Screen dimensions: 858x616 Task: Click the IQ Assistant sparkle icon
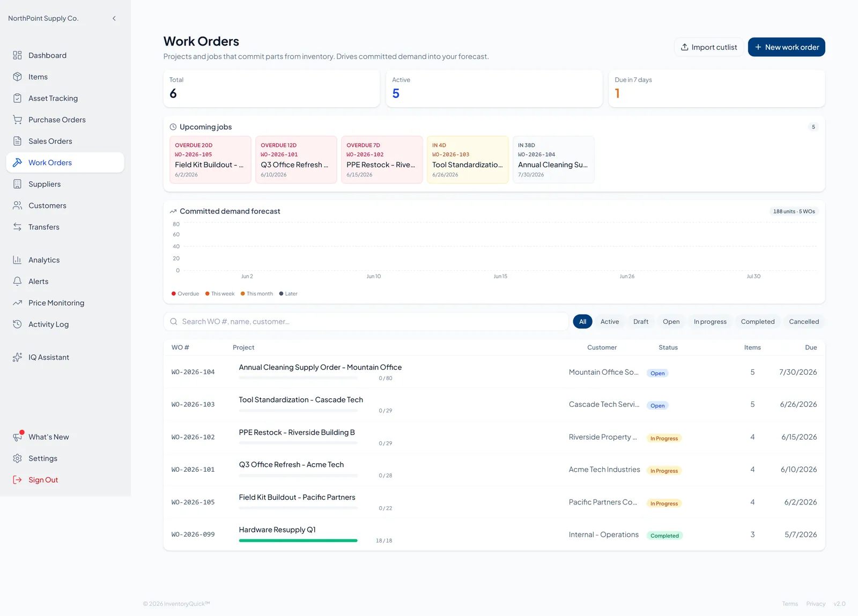tap(17, 357)
